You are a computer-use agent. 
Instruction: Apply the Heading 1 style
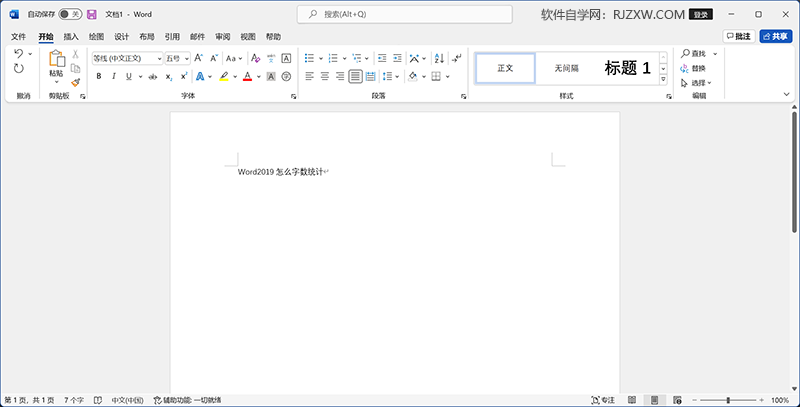628,68
